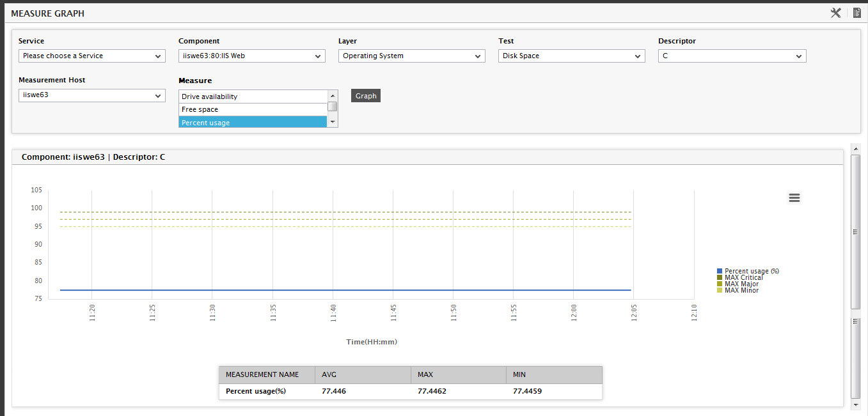Open the Test dropdown
This screenshot has height=416, width=868.
[572, 56]
